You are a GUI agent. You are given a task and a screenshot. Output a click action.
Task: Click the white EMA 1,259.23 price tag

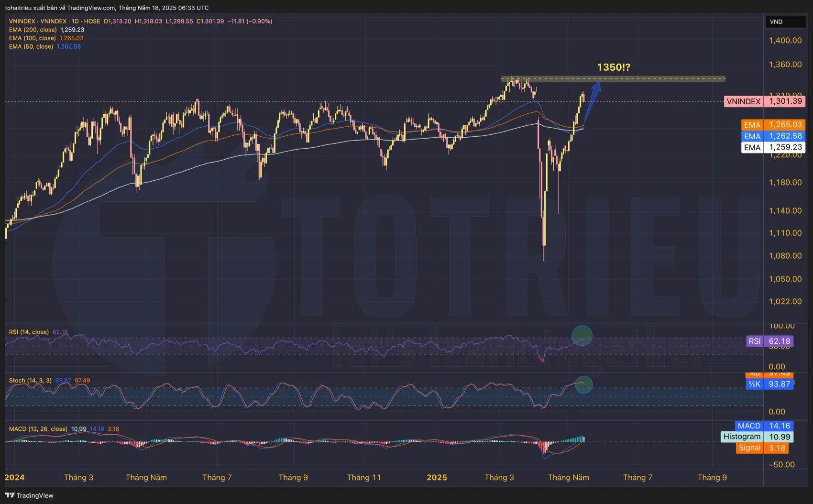[x=773, y=147]
